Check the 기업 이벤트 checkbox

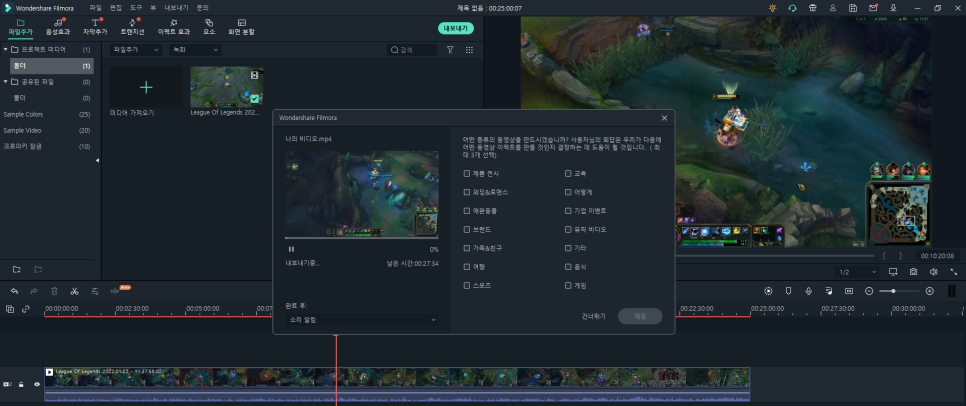pyautogui.click(x=569, y=211)
